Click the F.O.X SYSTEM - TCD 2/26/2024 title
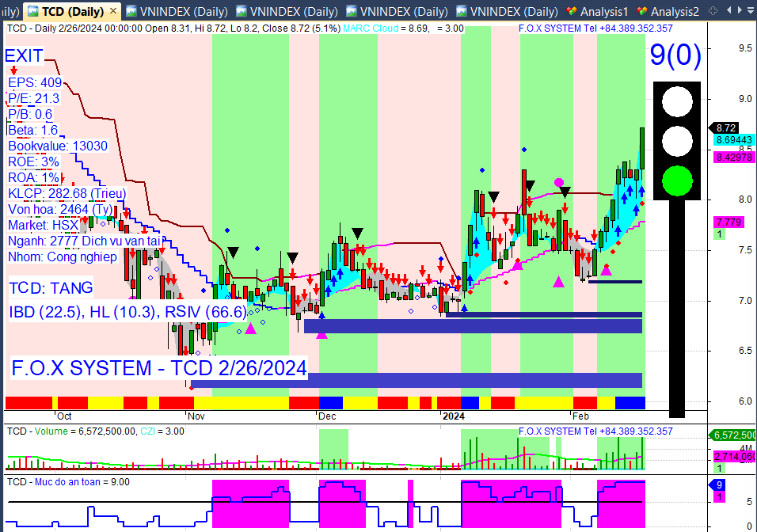 click(x=159, y=368)
